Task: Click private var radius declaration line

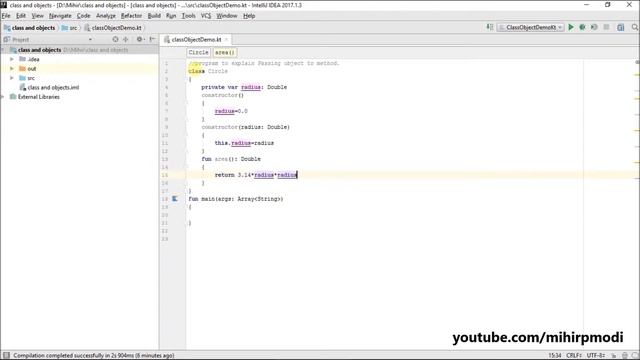Action: tap(244, 87)
